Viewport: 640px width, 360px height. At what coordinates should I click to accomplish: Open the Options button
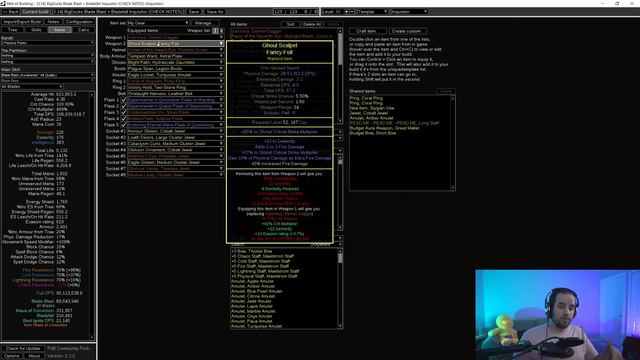click(x=12, y=356)
